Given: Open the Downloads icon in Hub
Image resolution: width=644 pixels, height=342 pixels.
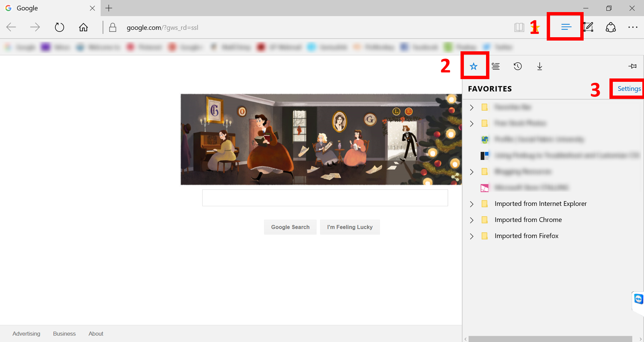Looking at the screenshot, I should [539, 66].
